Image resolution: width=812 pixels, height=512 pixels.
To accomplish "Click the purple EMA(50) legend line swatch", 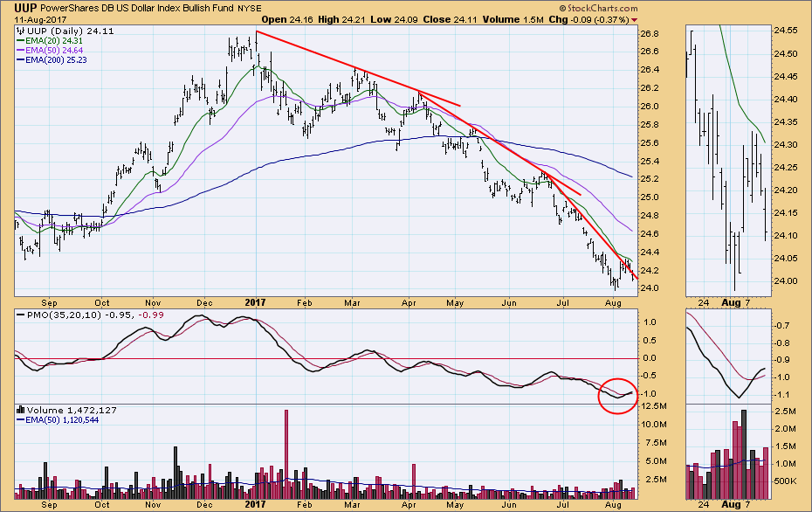I will [x=20, y=51].
